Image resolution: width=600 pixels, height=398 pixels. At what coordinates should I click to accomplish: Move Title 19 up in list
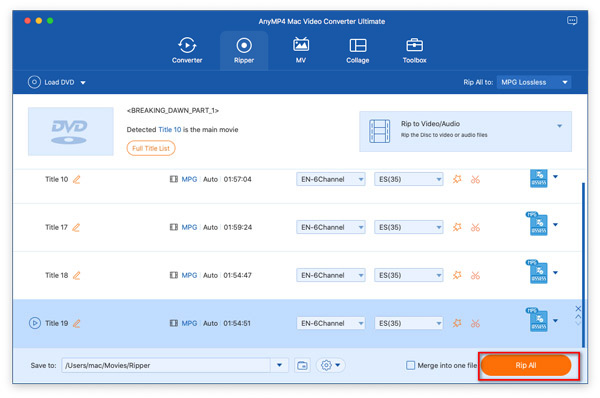click(578, 316)
